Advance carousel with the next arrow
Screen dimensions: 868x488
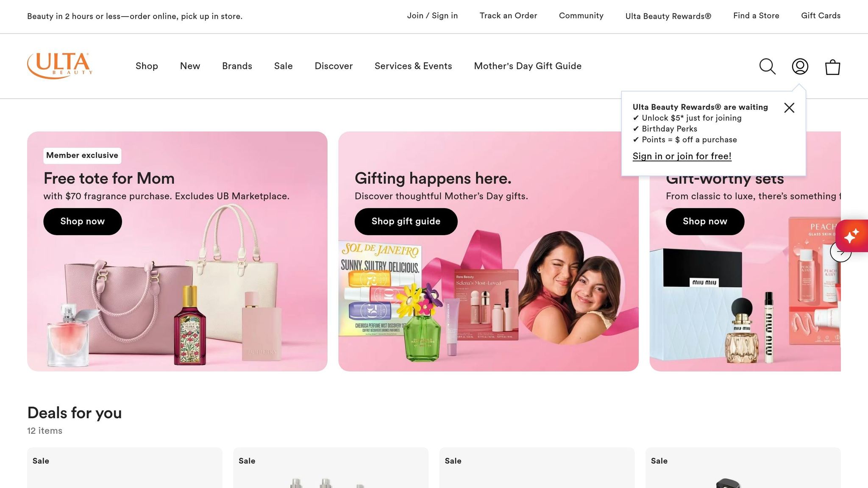[840, 252]
